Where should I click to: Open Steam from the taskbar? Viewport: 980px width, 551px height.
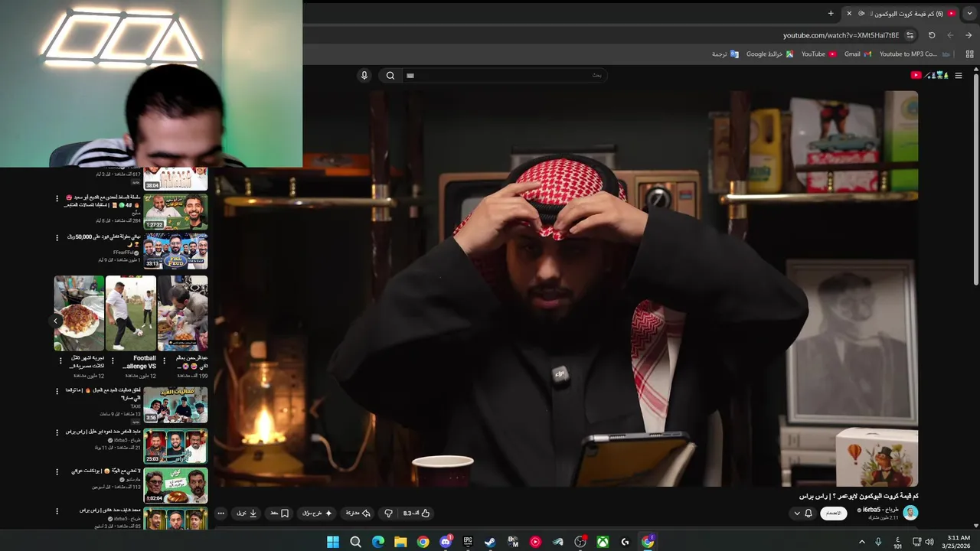pyautogui.click(x=491, y=542)
